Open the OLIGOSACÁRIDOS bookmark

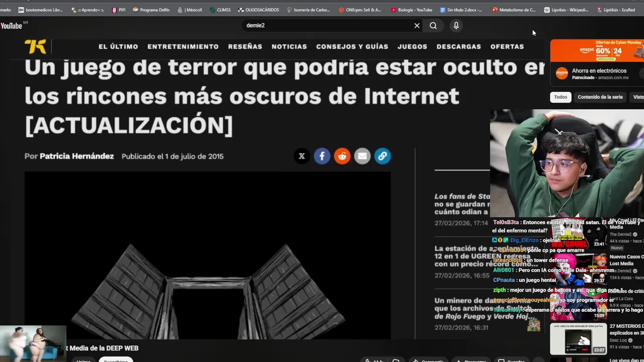259,10
